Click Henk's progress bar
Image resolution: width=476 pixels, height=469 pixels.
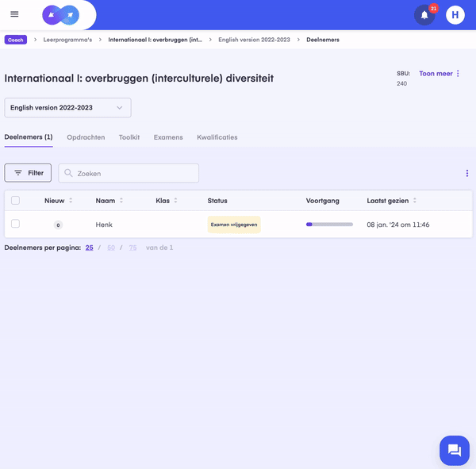(329, 225)
